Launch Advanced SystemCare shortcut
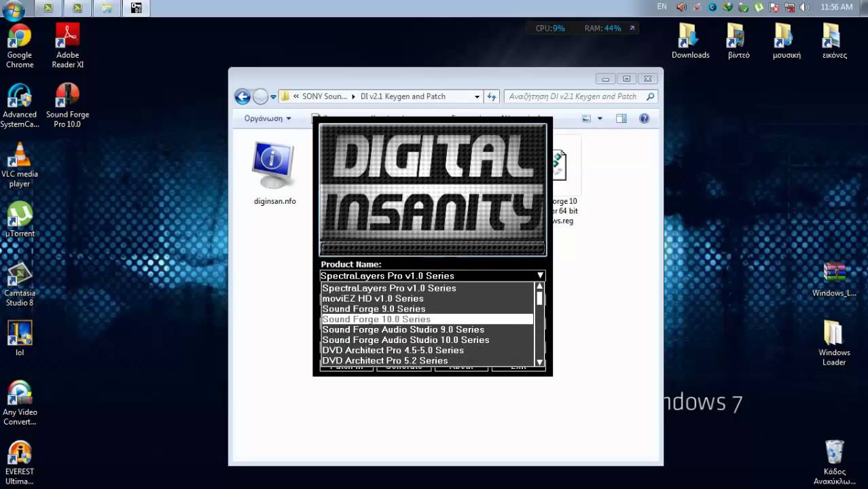 point(19,106)
